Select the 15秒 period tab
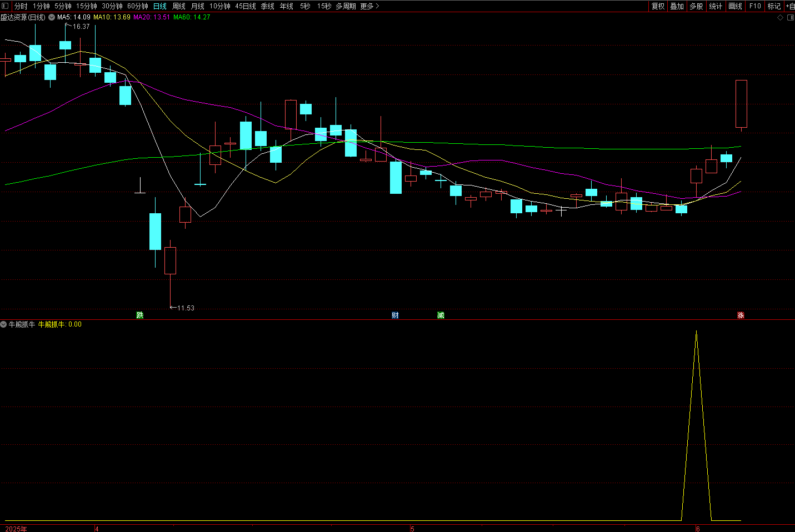Viewport: 795px width, 532px height. pos(324,6)
